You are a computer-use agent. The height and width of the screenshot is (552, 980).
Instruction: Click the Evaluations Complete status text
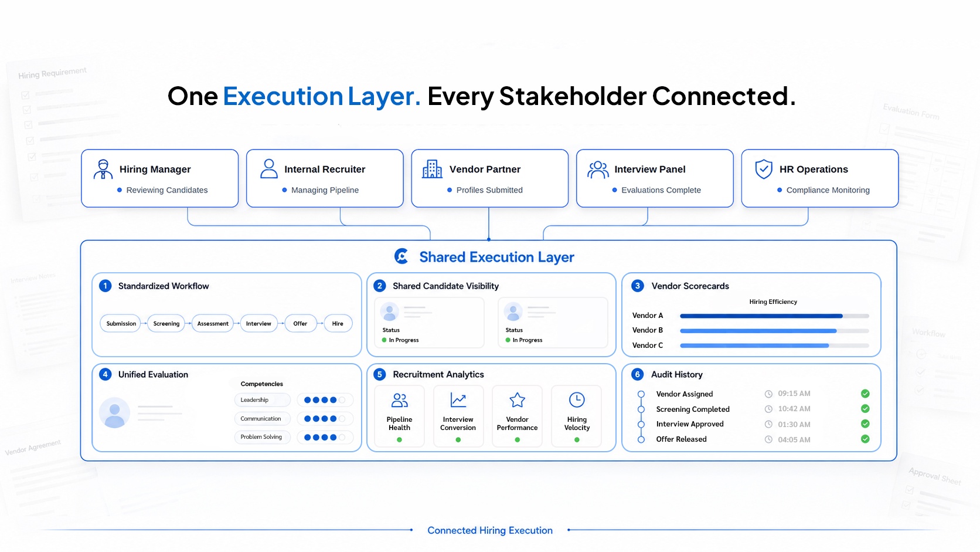pos(661,190)
